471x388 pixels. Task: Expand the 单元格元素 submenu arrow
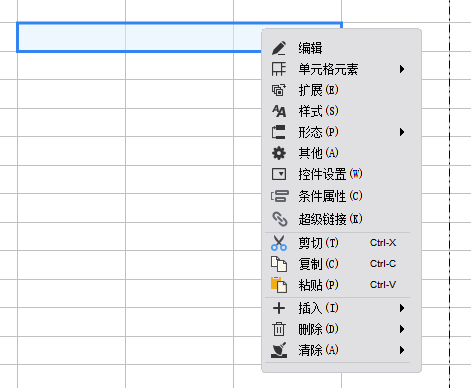point(402,69)
